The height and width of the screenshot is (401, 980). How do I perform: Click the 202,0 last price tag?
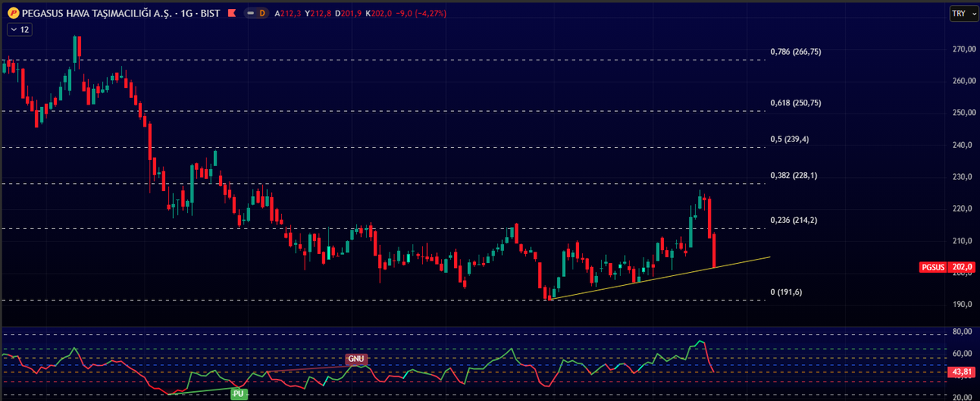point(960,266)
